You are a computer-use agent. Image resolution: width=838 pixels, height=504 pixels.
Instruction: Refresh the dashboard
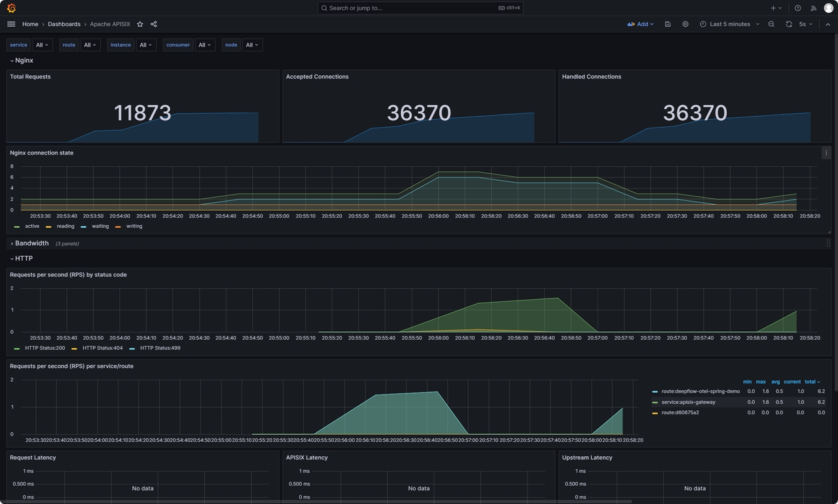point(788,24)
